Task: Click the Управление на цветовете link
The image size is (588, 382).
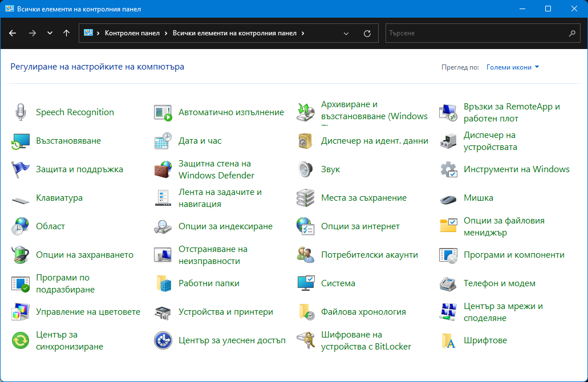Action: [x=88, y=312]
